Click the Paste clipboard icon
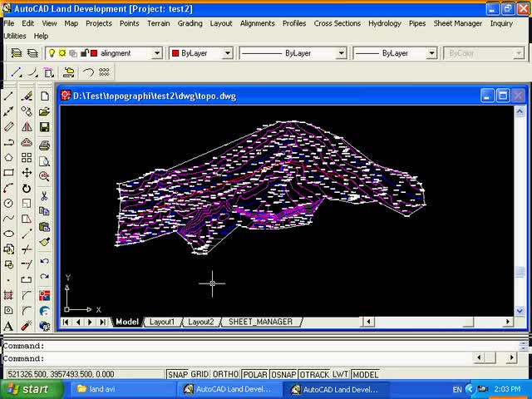Image resolution: width=532 pixels, height=399 pixels. coord(44,226)
